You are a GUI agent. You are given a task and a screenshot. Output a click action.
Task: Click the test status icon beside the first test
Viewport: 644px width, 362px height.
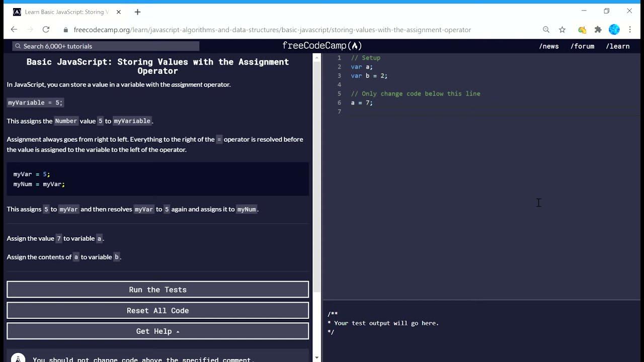coord(18,358)
